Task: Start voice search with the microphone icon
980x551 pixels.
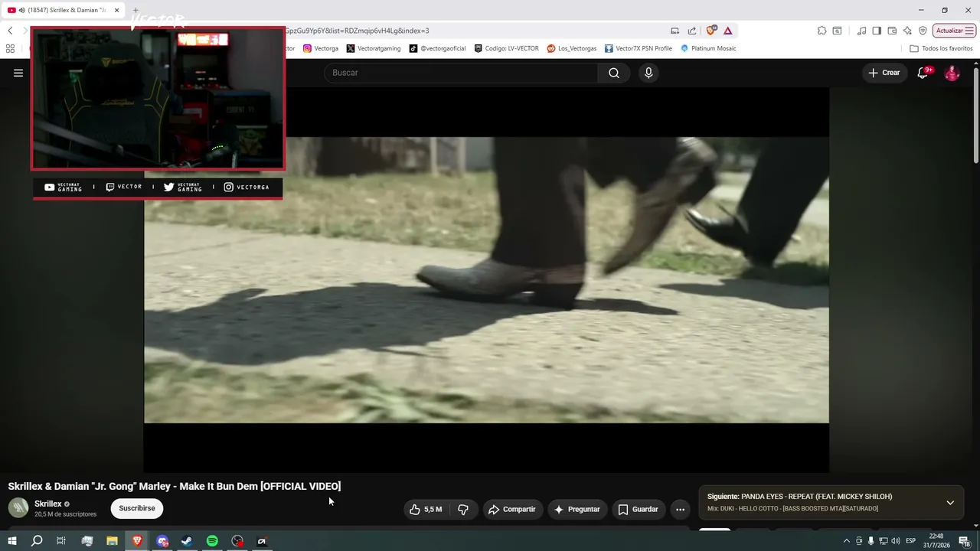Action: click(x=648, y=73)
